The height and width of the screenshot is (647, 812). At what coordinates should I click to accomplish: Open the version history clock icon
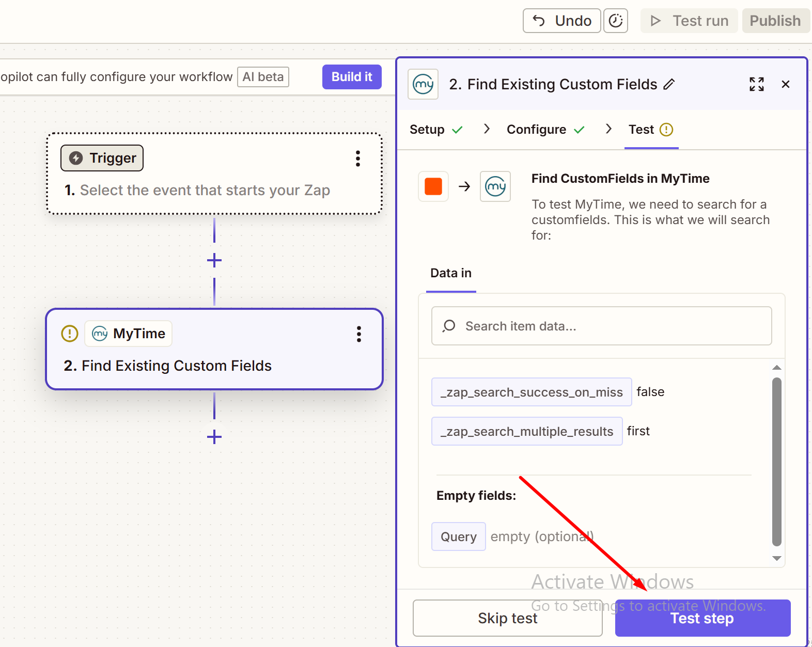[x=616, y=21]
